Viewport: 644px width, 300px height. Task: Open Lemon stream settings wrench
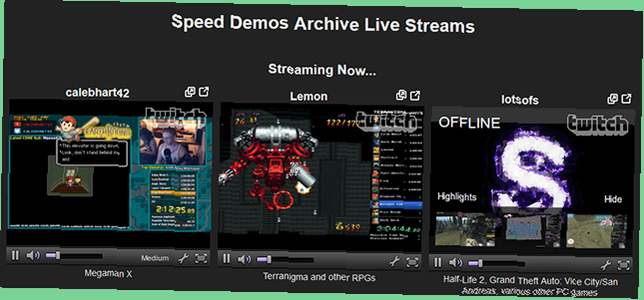(x=395, y=261)
